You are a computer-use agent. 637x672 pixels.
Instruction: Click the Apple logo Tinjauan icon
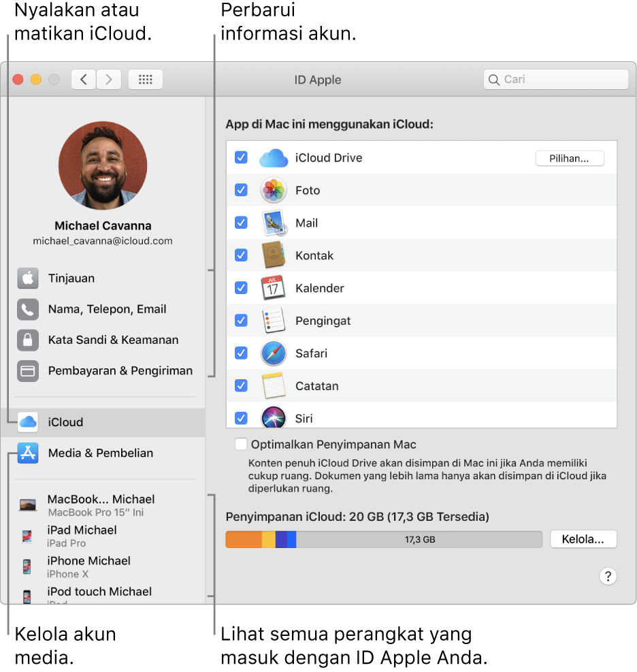coord(28,278)
